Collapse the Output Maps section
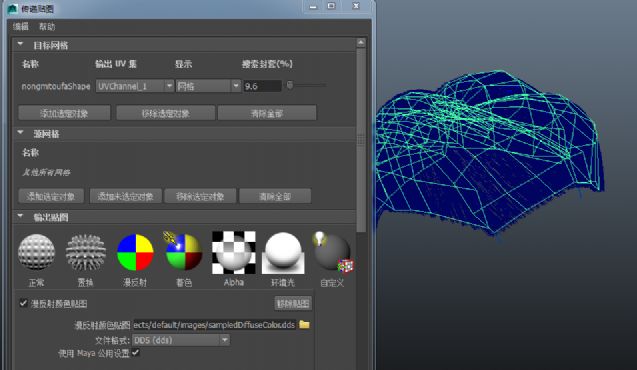The height and width of the screenshot is (370, 637). [20, 216]
